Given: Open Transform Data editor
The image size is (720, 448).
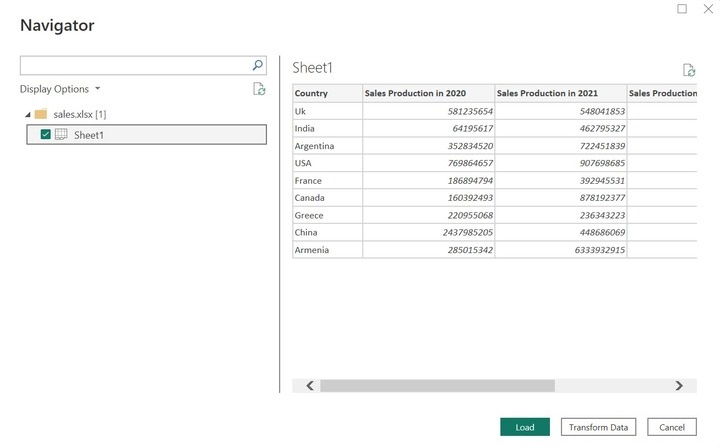Looking at the screenshot, I should pos(598,427).
